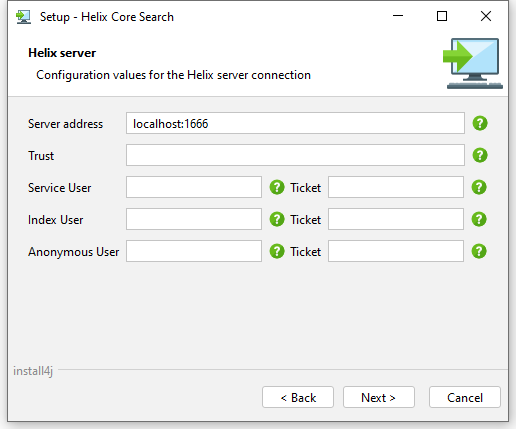Focus the Index User input field

pyautogui.click(x=194, y=219)
